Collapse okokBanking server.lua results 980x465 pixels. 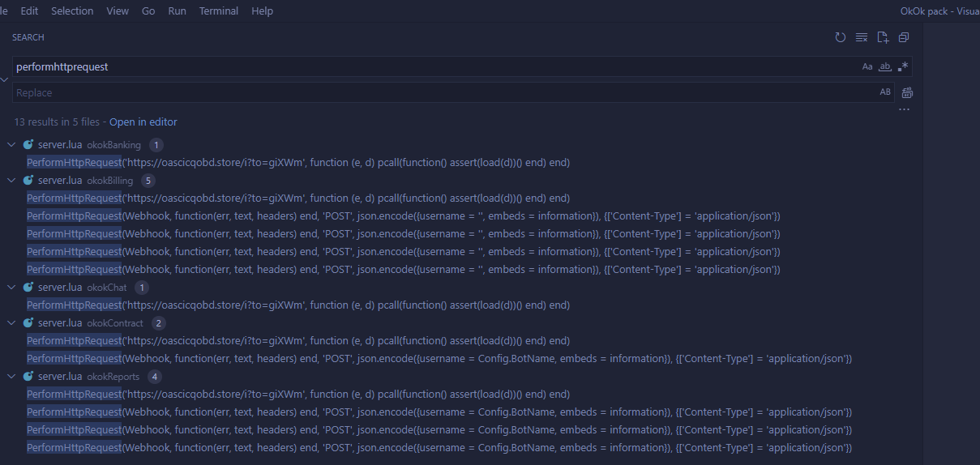pyautogui.click(x=11, y=145)
